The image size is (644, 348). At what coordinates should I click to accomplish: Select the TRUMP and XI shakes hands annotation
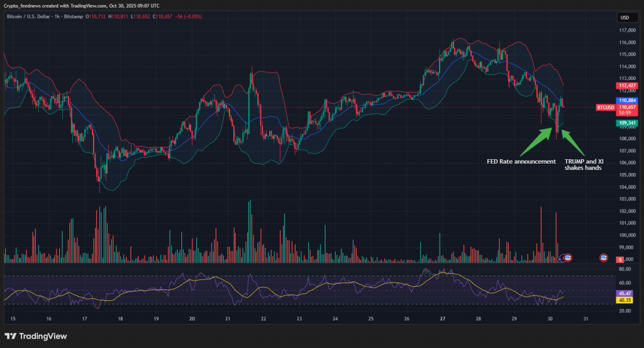click(x=584, y=165)
